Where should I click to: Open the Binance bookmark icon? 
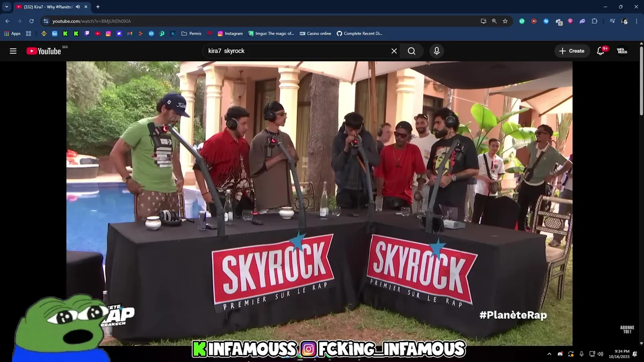click(x=44, y=34)
